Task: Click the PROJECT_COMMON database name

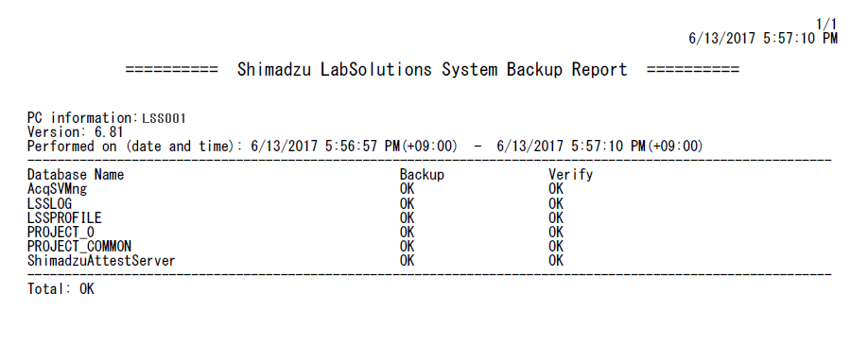Action: pyautogui.click(x=79, y=247)
